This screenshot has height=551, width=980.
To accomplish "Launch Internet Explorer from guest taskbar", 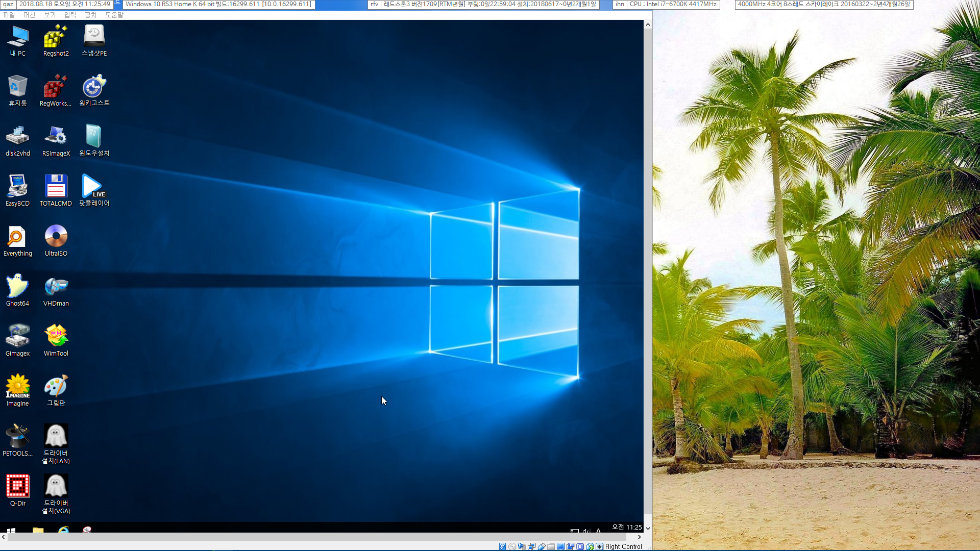I will click(63, 530).
